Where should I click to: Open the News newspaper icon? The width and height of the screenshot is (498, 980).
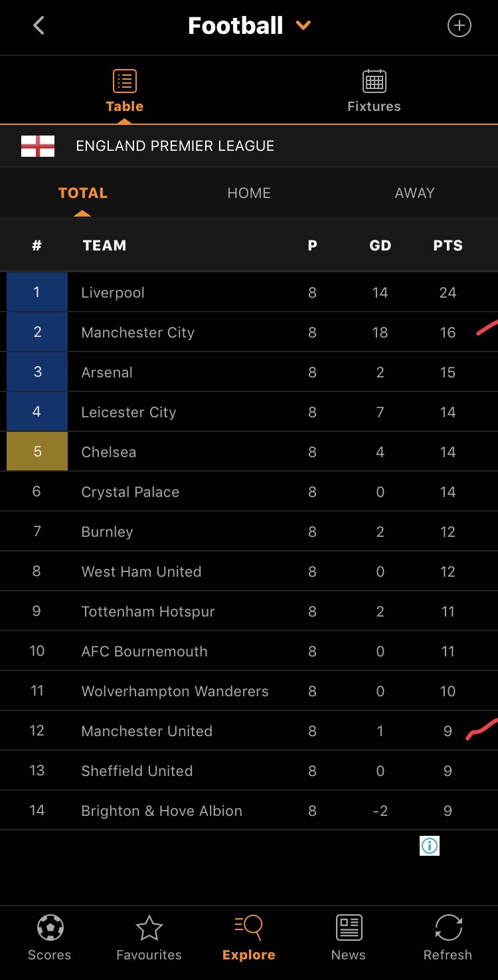(x=349, y=928)
